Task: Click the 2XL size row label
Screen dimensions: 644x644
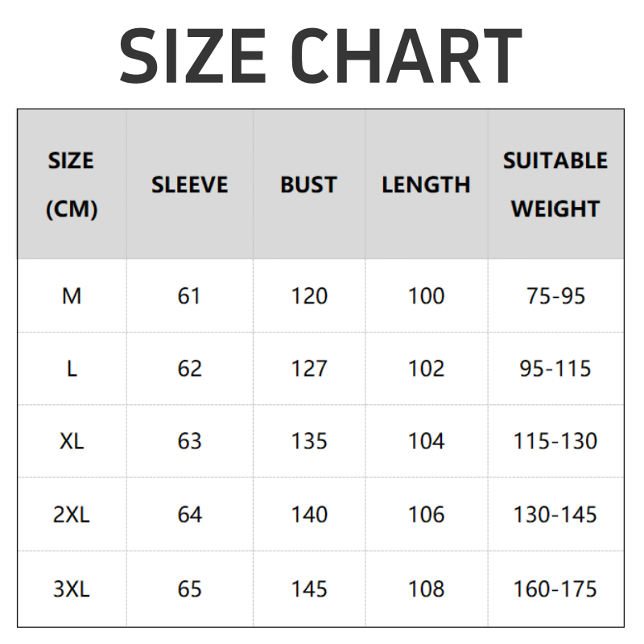Action: pos(72,514)
